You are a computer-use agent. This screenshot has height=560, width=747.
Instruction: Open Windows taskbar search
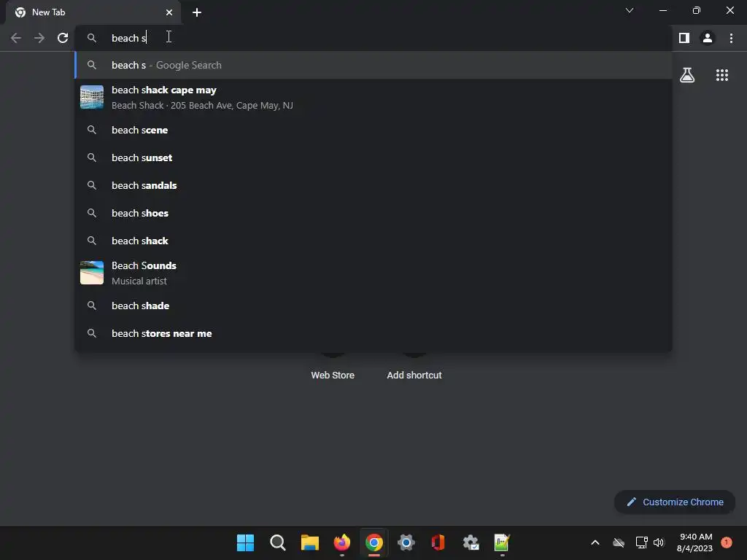pos(278,542)
